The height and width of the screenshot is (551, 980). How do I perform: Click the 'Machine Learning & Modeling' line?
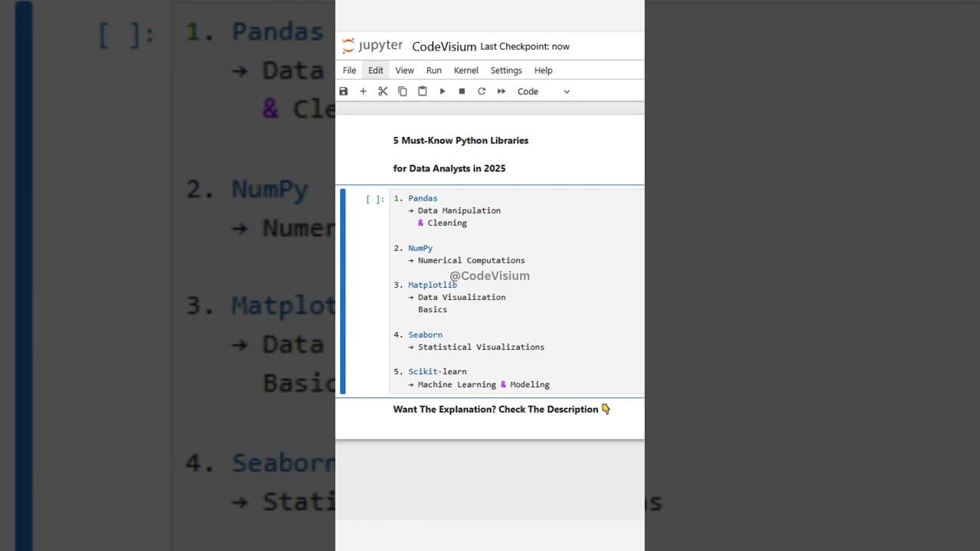click(479, 384)
